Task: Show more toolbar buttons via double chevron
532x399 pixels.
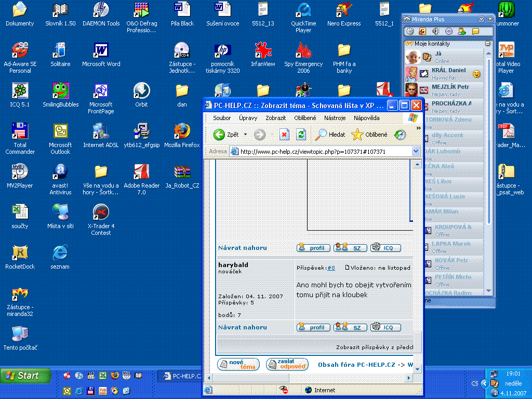Action: [x=418, y=128]
